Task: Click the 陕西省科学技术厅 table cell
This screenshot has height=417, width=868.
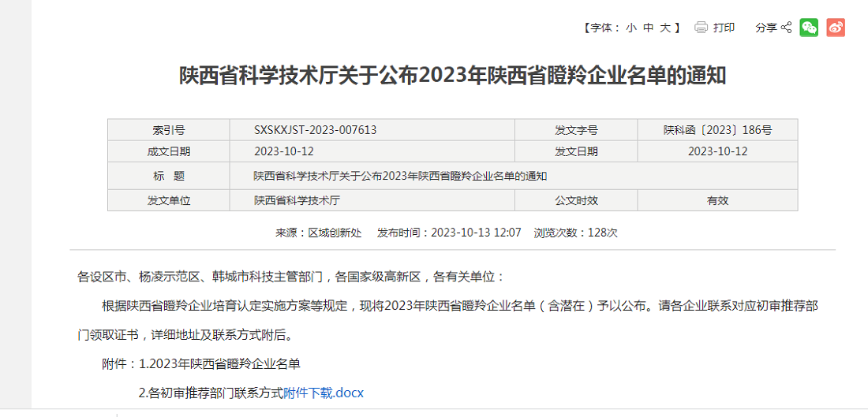Action: click(x=372, y=200)
